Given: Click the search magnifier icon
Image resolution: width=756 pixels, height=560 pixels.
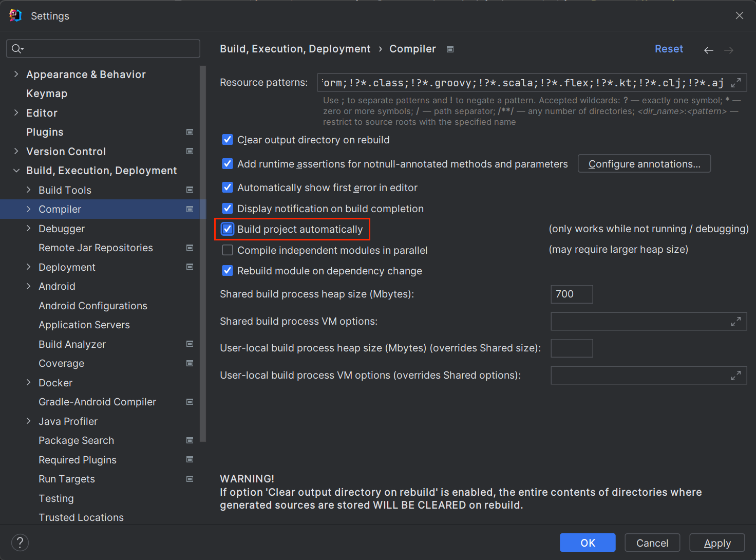Looking at the screenshot, I should click(17, 49).
